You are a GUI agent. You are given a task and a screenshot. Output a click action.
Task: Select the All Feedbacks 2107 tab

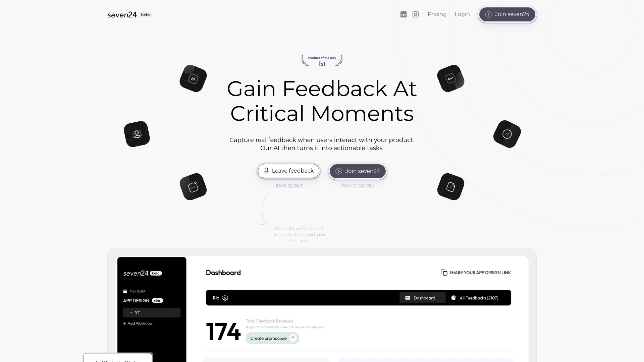pyautogui.click(x=479, y=297)
